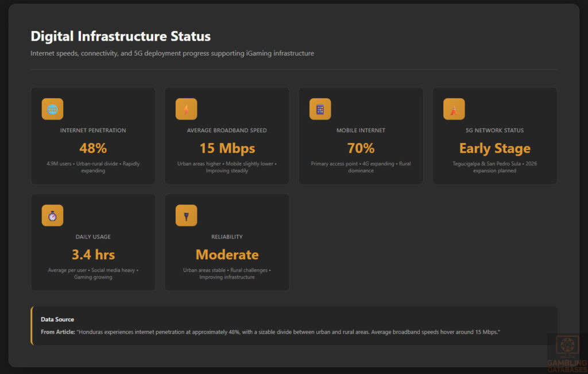Click the Digital Infrastructure Status heading
Image resolution: width=588 pixels, height=374 pixels.
click(121, 36)
